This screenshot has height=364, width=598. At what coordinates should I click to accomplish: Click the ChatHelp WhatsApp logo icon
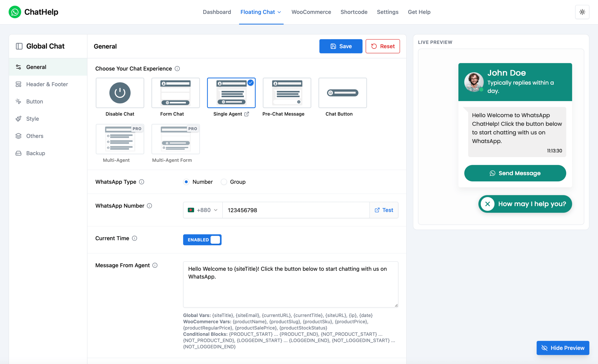coord(15,12)
